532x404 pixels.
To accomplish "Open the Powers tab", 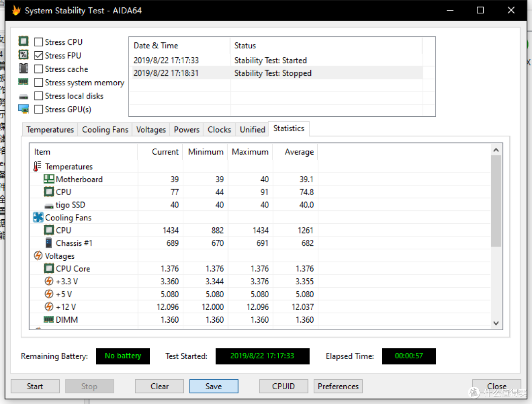I will tap(187, 130).
